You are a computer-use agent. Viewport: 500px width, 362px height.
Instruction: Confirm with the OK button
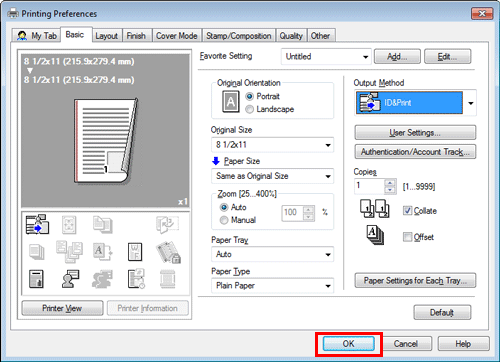tap(349, 344)
